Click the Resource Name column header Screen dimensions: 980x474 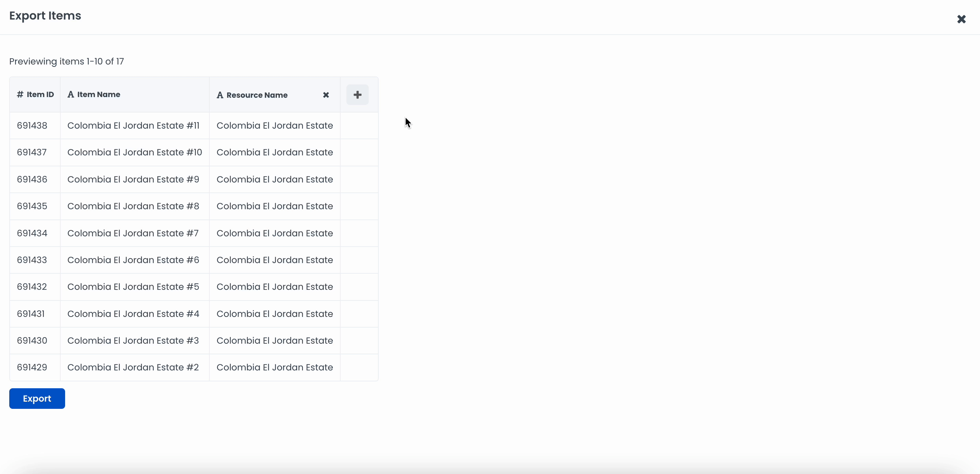(257, 95)
